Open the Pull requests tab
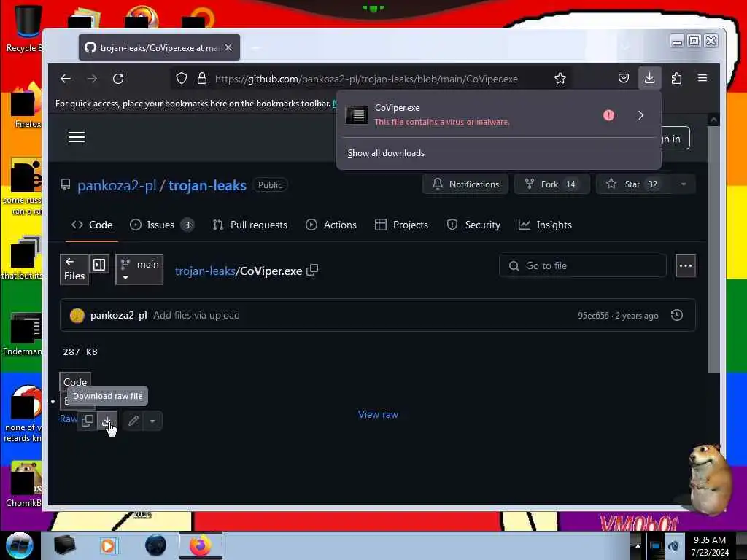 coord(250,225)
